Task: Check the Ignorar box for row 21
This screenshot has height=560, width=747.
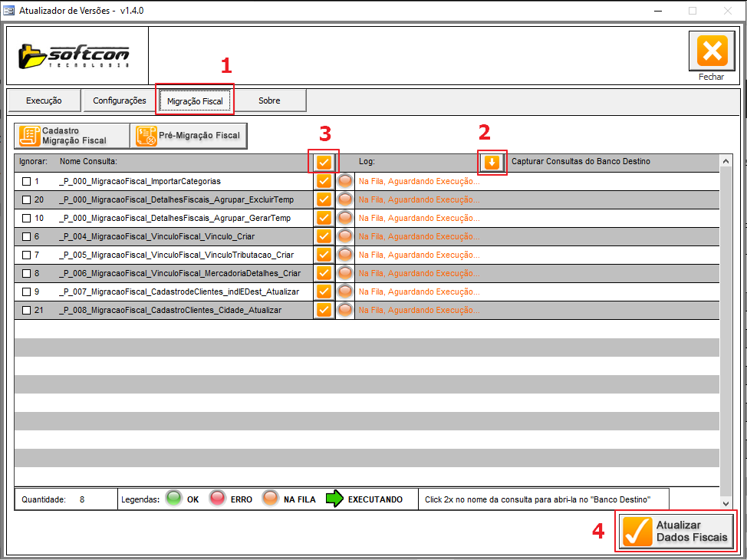Action: [x=27, y=310]
